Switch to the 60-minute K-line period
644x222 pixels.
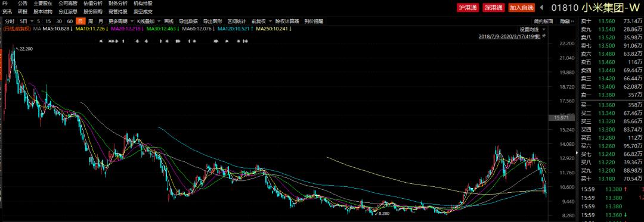pos(70,21)
